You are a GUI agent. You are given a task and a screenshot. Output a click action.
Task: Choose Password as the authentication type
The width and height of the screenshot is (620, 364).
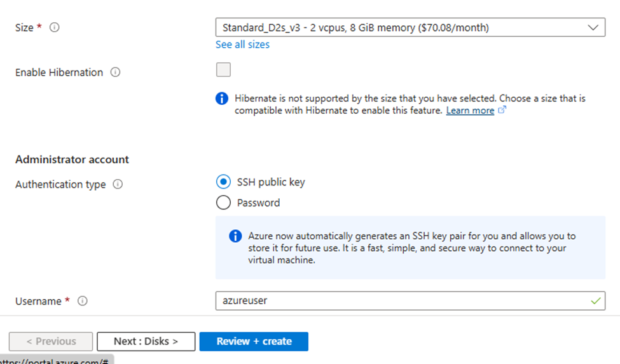[223, 203]
